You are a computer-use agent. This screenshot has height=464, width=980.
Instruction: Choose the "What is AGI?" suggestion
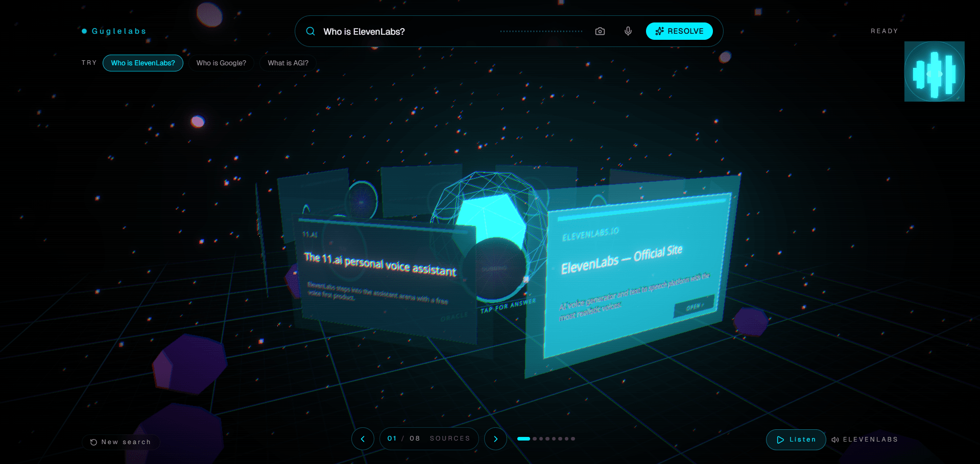point(288,63)
